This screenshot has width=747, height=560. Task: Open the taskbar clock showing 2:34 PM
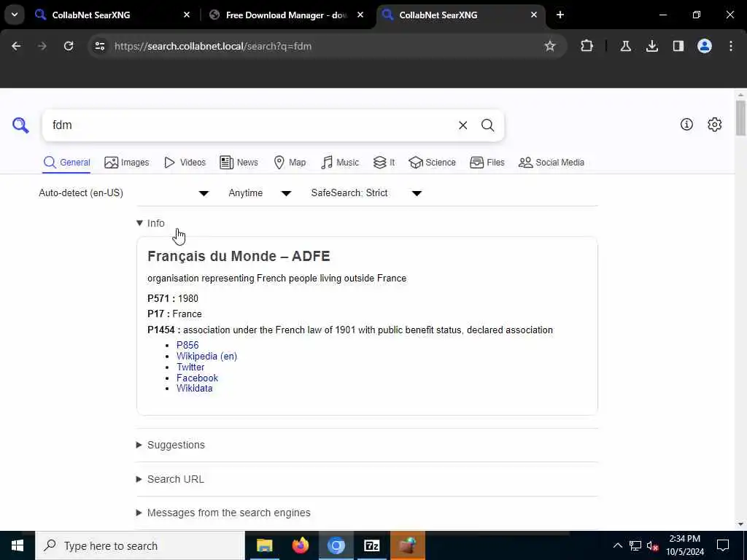coord(684,545)
